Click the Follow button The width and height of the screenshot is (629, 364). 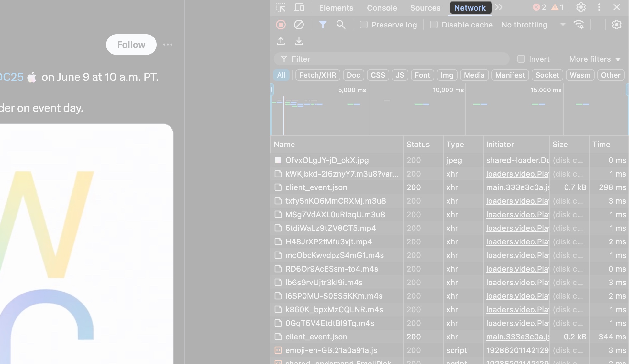click(131, 45)
